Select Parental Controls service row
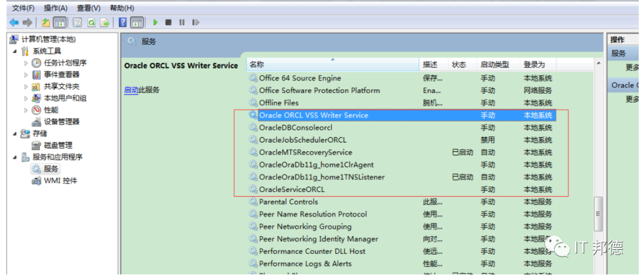Screen dimensions: 644x276 (x=402, y=201)
